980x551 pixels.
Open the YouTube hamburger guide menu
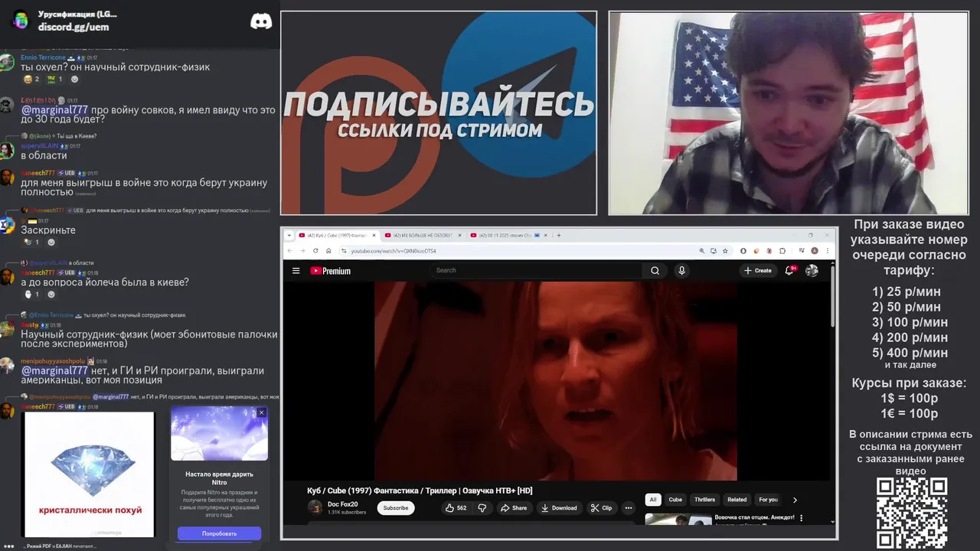pos(296,270)
